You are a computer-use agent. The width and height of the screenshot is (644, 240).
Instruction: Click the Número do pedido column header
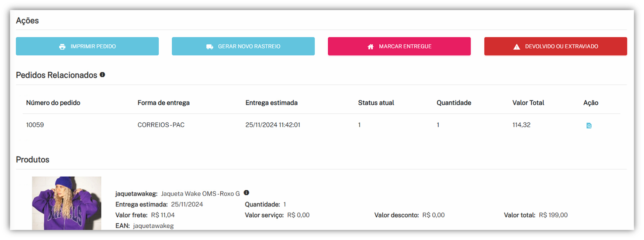pyautogui.click(x=53, y=103)
